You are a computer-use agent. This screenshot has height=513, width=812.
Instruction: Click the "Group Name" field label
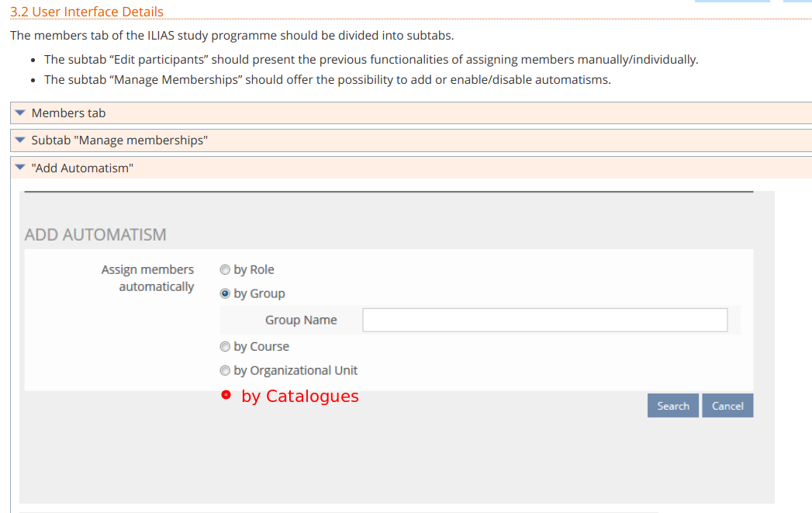pyautogui.click(x=301, y=320)
